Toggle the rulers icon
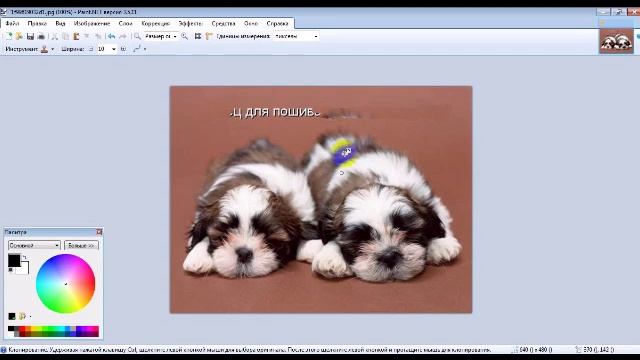640x360 pixels. (x=209, y=36)
